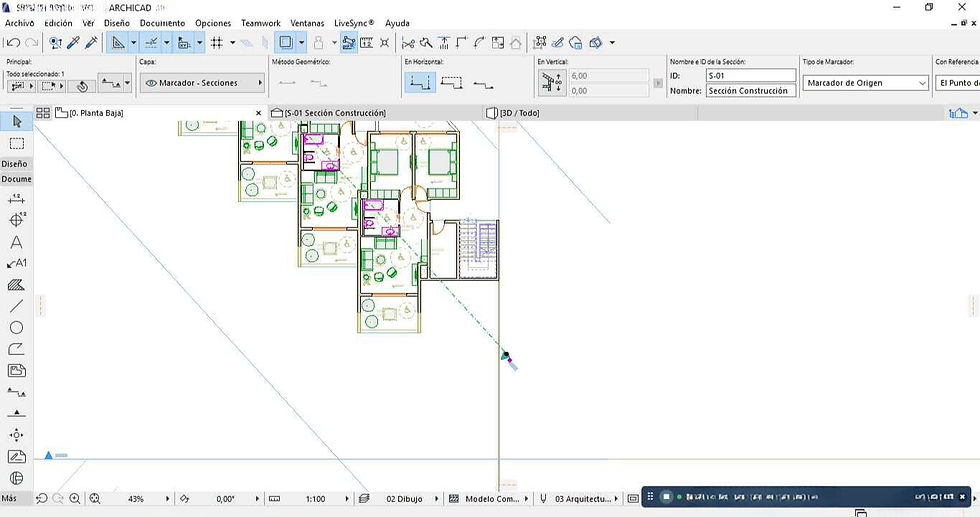This screenshot has width=980, height=517.
Task: Choose the Adjust elevation tool icon
Action: click(444, 43)
